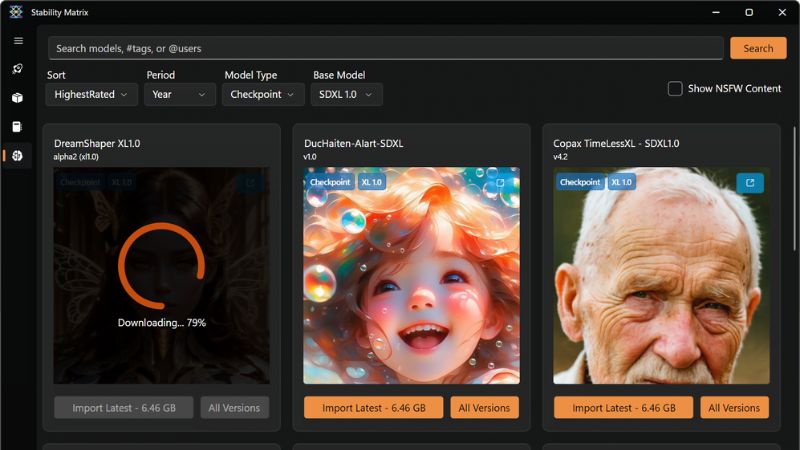Open the hamburger navigation menu
Screen dimensions: 800x450
pyautogui.click(x=18, y=41)
